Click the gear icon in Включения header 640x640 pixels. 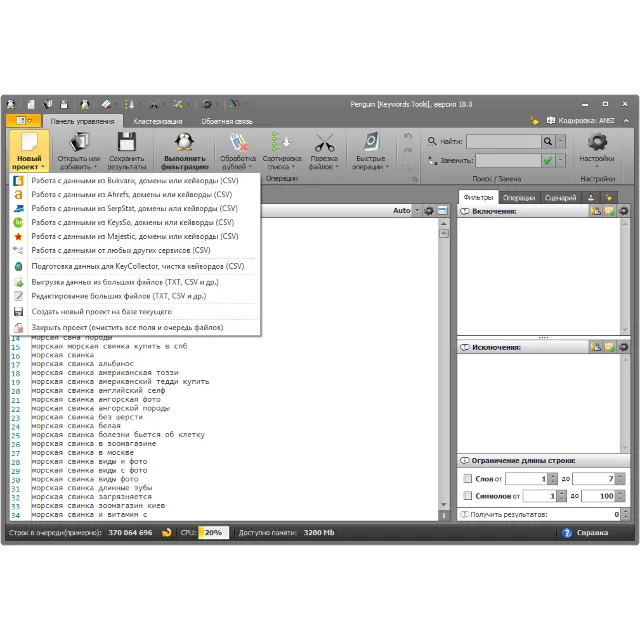624,211
